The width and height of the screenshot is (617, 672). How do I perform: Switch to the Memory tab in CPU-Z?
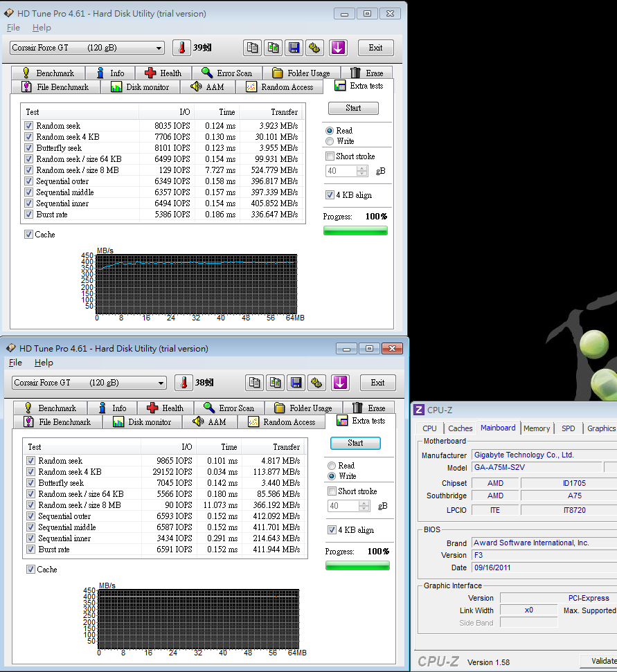tap(537, 428)
